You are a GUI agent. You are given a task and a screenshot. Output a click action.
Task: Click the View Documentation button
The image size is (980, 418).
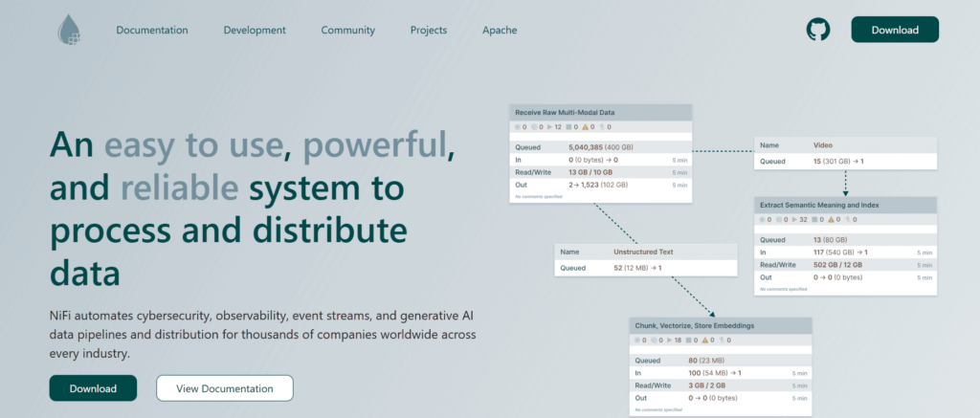225,388
